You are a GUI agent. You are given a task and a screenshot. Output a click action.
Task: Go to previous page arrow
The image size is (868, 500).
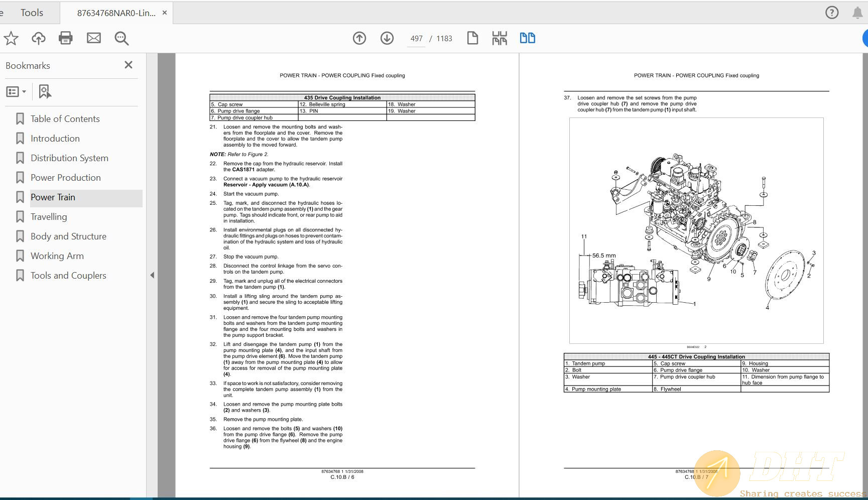pos(359,38)
